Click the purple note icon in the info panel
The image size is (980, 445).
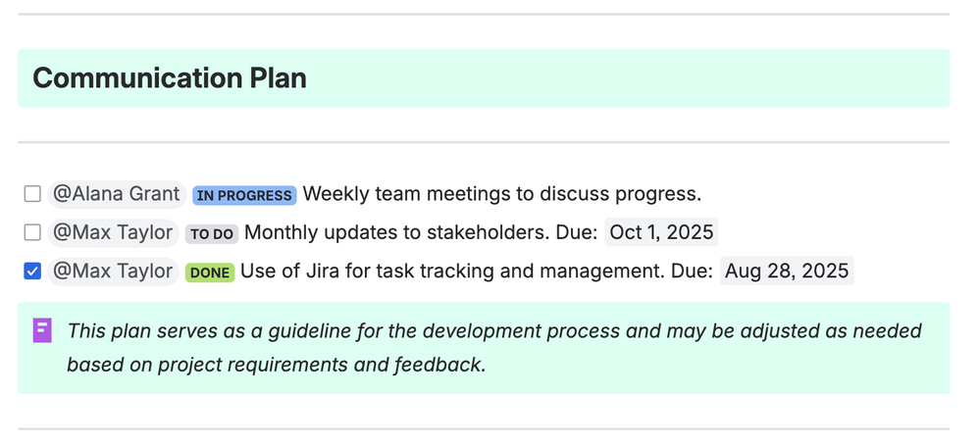pyautogui.click(x=42, y=330)
